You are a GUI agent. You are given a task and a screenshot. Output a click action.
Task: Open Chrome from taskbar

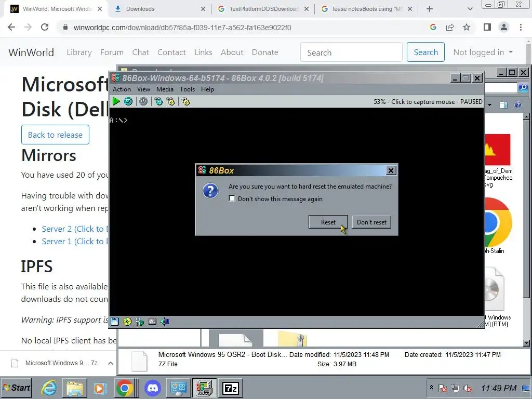[125, 388]
